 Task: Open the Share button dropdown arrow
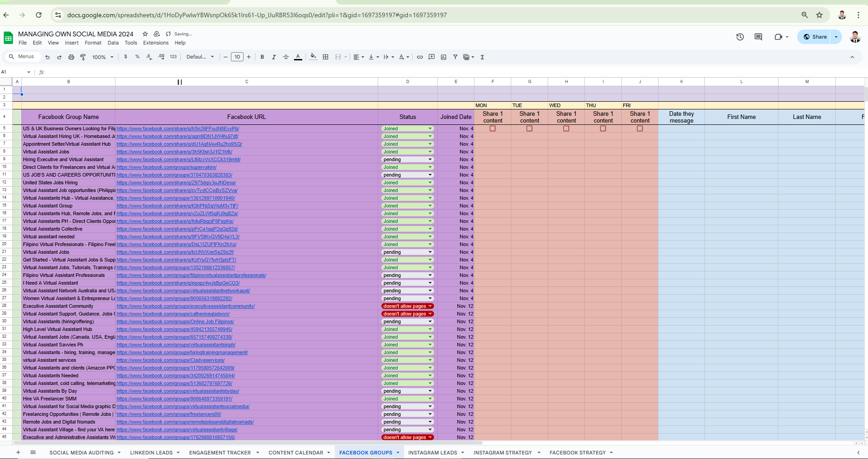[x=836, y=37]
